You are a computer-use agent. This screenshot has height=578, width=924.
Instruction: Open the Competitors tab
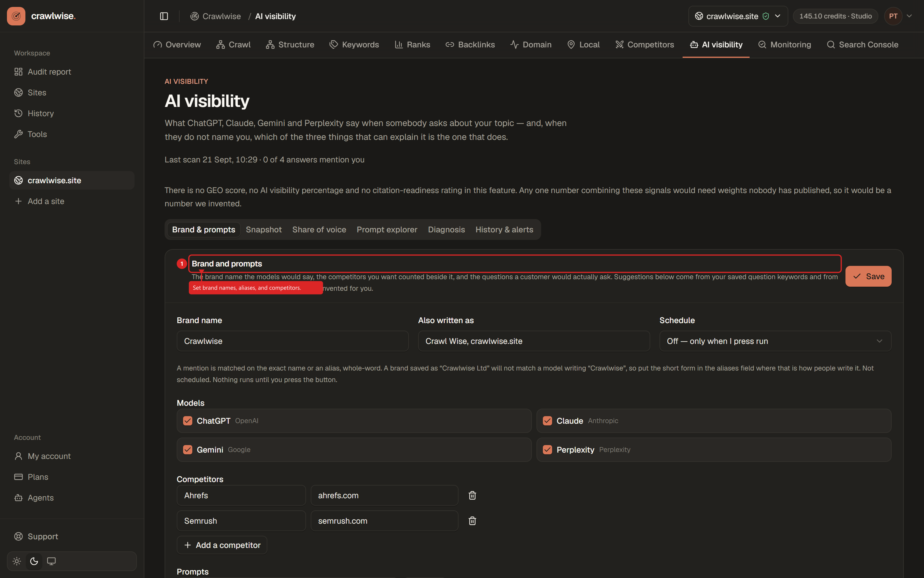pyautogui.click(x=644, y=45)
